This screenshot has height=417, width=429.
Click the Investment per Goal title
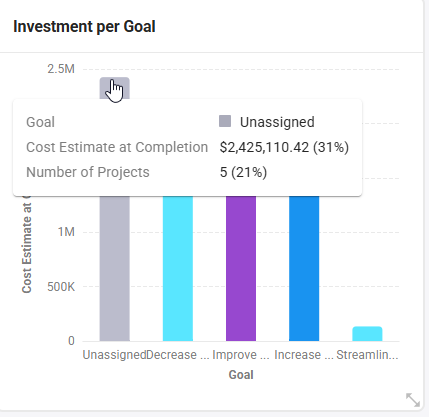[84, 26]
